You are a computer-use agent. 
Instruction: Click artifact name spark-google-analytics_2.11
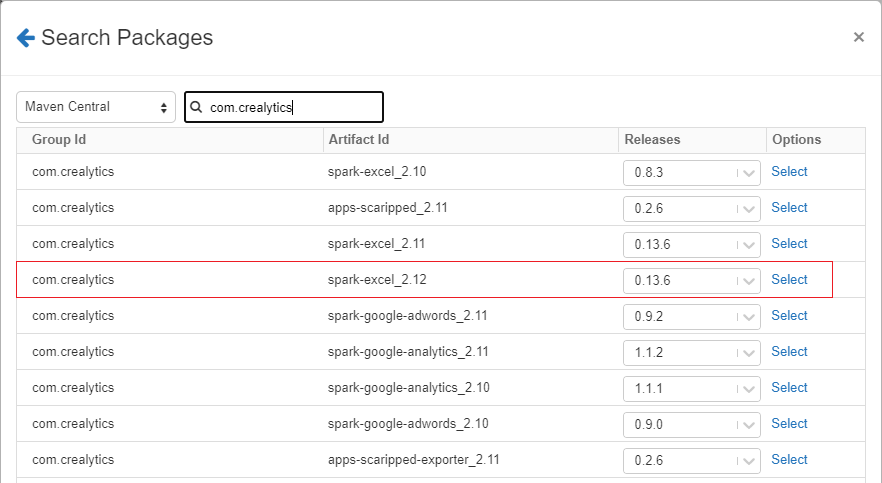408,351
